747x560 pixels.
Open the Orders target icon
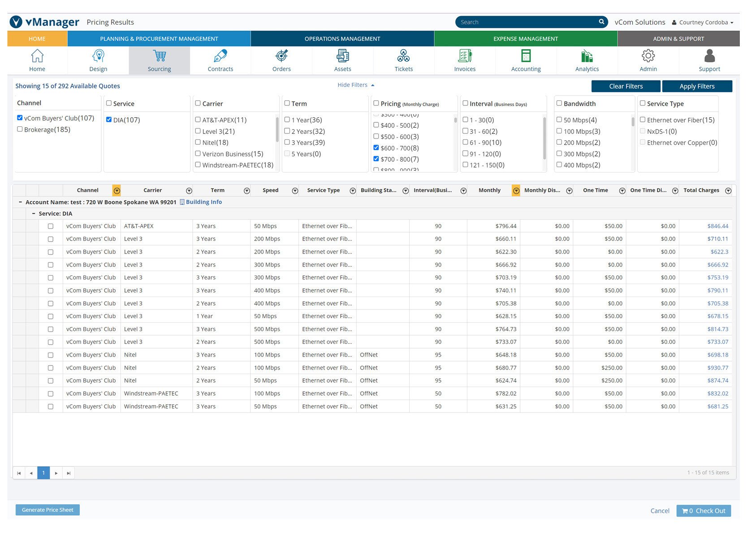coord(281,56)
